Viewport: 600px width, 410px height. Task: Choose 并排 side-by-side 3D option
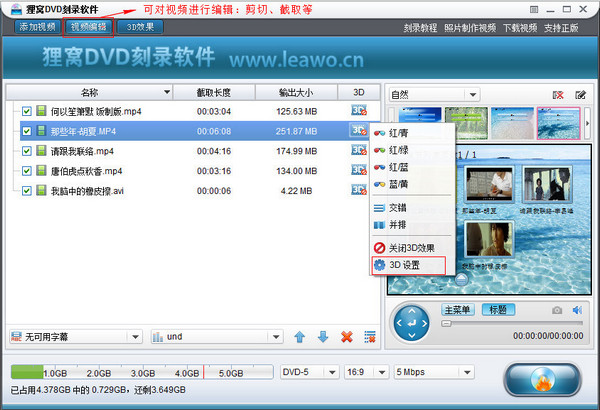coord(412,225)
